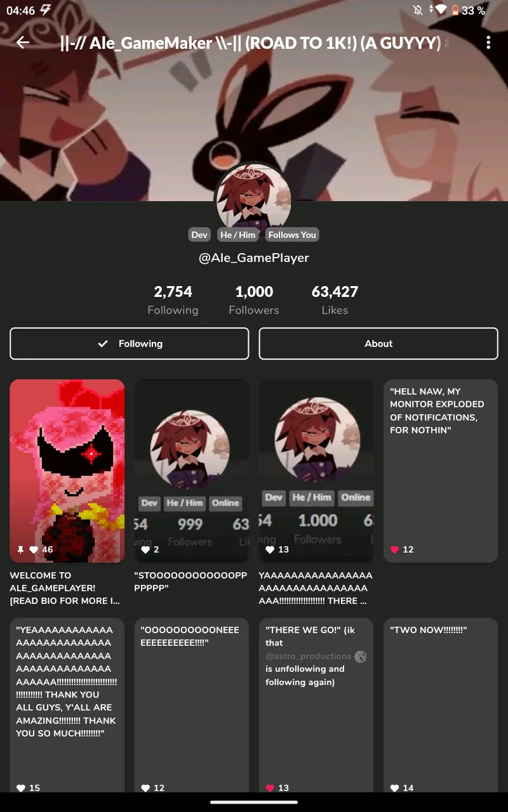
Task: Tap the 63,427 Likes counter
Action: (x=335, y=300)
